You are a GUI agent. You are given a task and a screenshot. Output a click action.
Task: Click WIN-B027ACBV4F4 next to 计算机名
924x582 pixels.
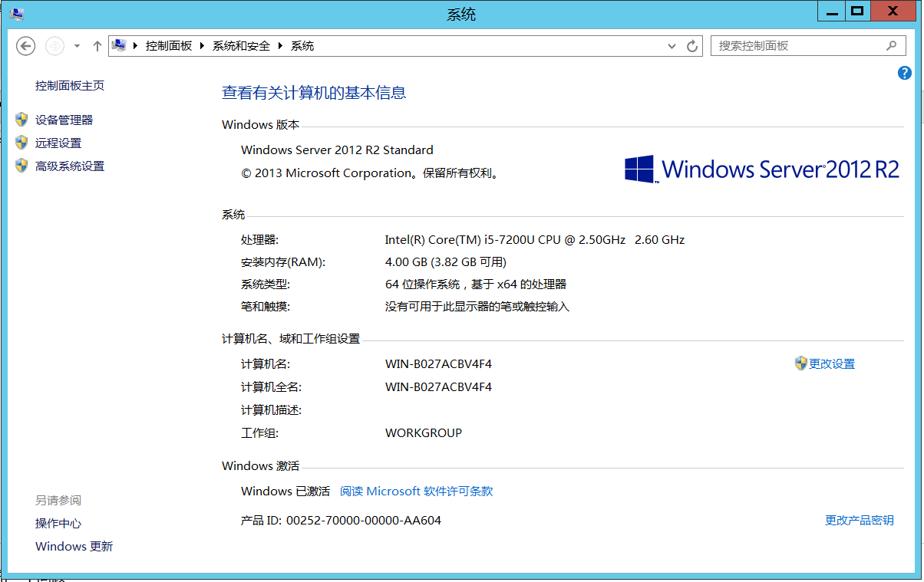pos(438,364)
